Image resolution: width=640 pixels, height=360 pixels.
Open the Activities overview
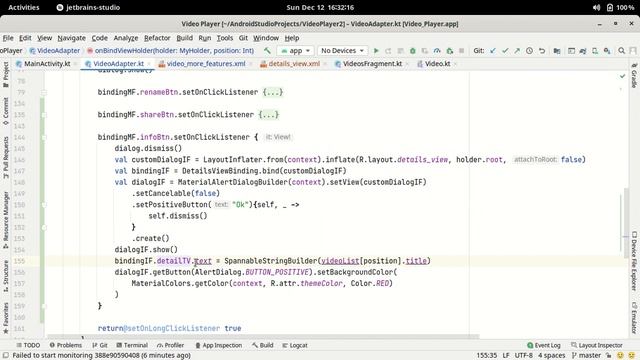coord(24,7)
